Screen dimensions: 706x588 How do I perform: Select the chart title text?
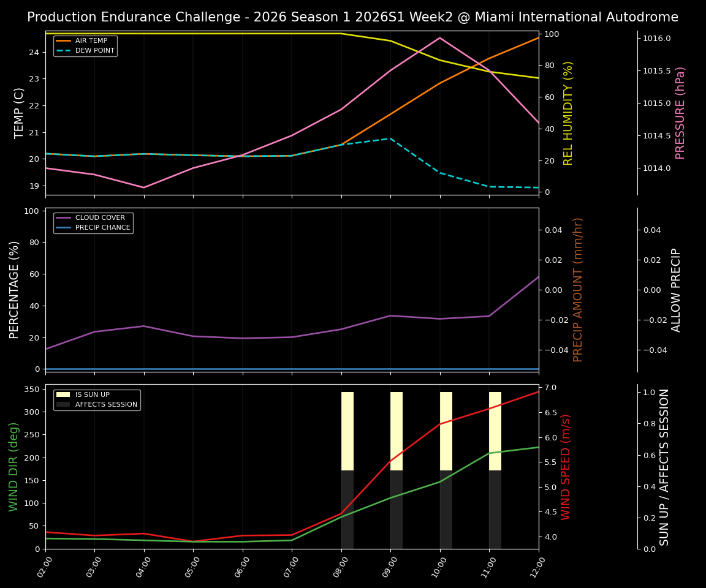pyautogui.click(x=353, y=17)
